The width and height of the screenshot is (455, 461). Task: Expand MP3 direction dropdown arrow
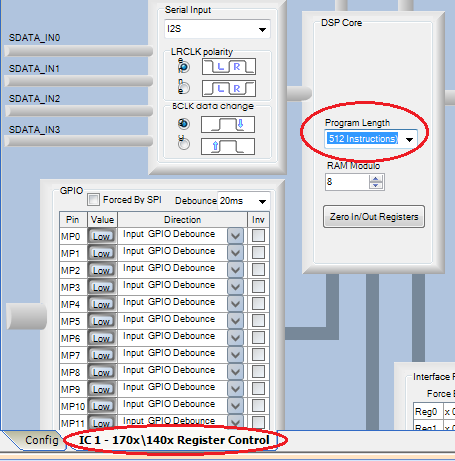tap(235, 287)
